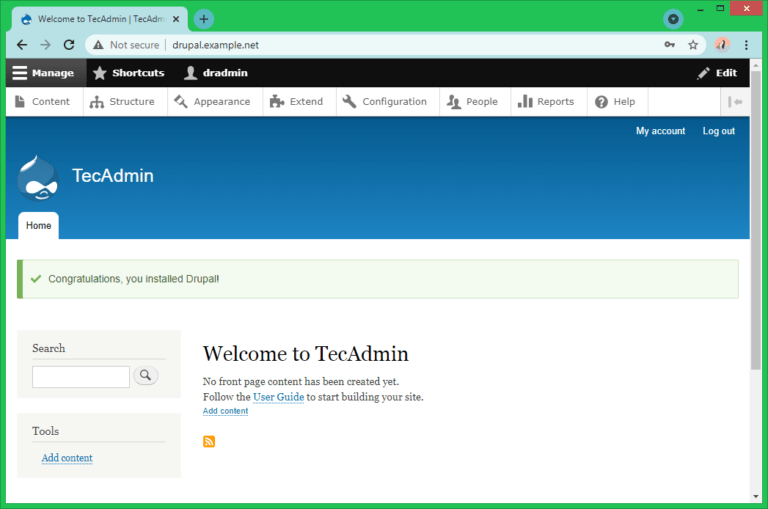Screen dimensions: 768x509
Task: Reload the page in browser
Action: click(69, 45)
